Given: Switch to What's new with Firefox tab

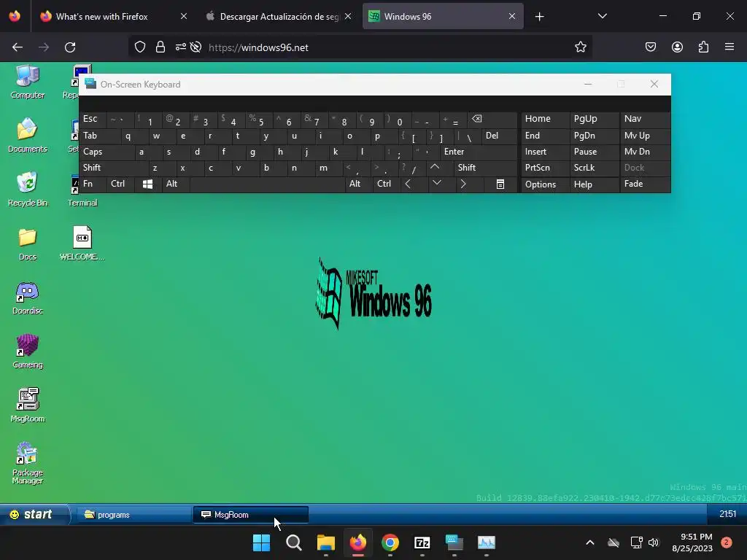Looking at the screenshot, I should coord(115,17).
